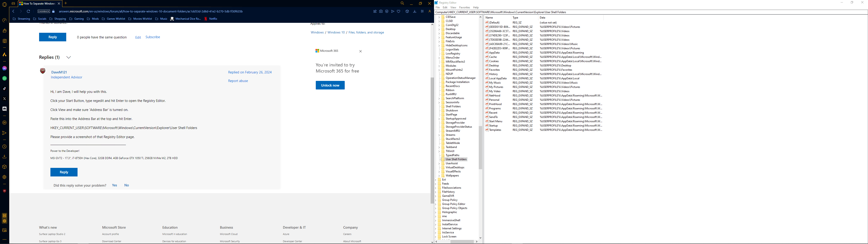
Task: Select the Shell Folders tree key
Action: (453, 106)
